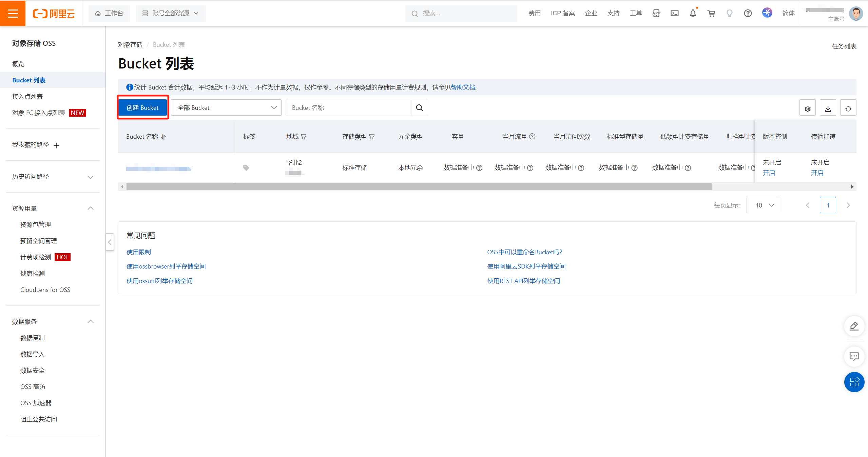Screen dimensions: 868x457
Task: Click the Alibaba Cloud logo
Action: tap(54, 14)
